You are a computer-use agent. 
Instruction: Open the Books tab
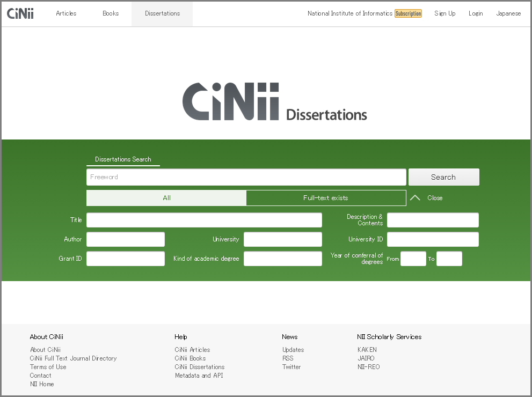click(x=111, y=13)
